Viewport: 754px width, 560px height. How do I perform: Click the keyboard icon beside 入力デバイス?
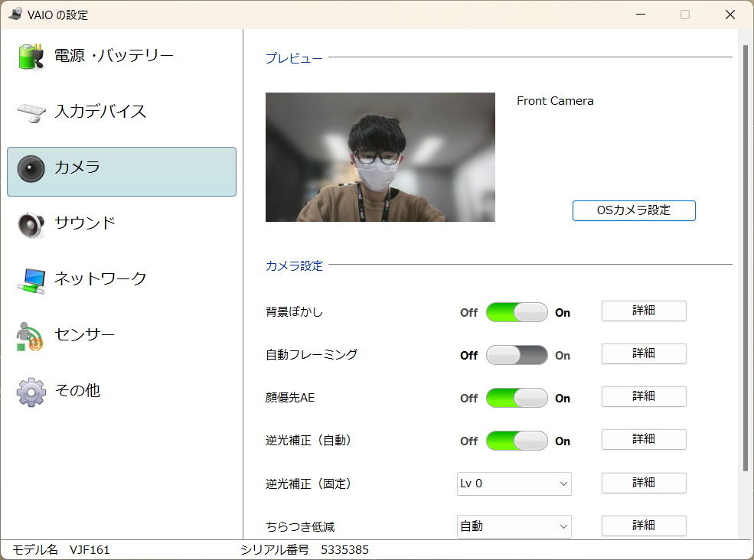tap(31, 112)
